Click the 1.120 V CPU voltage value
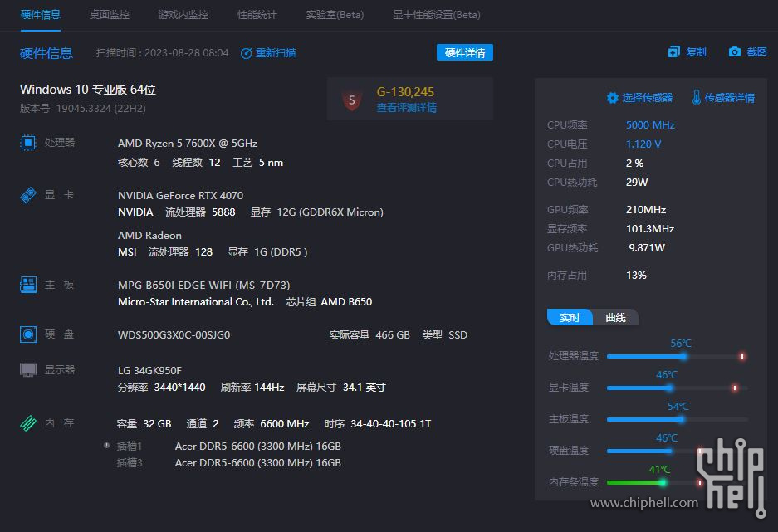 (x=643, y=144)
